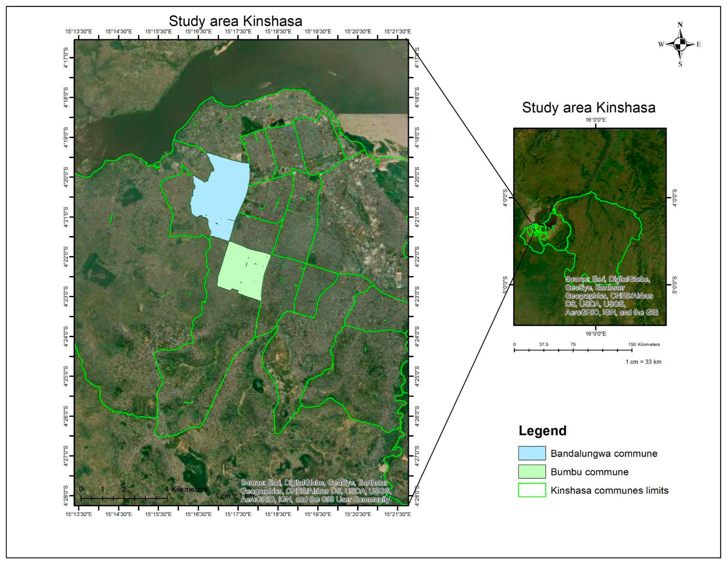728x567 pixels.
Task: Click the 16°0'0"E label above inset map
Action: point(596,120)
